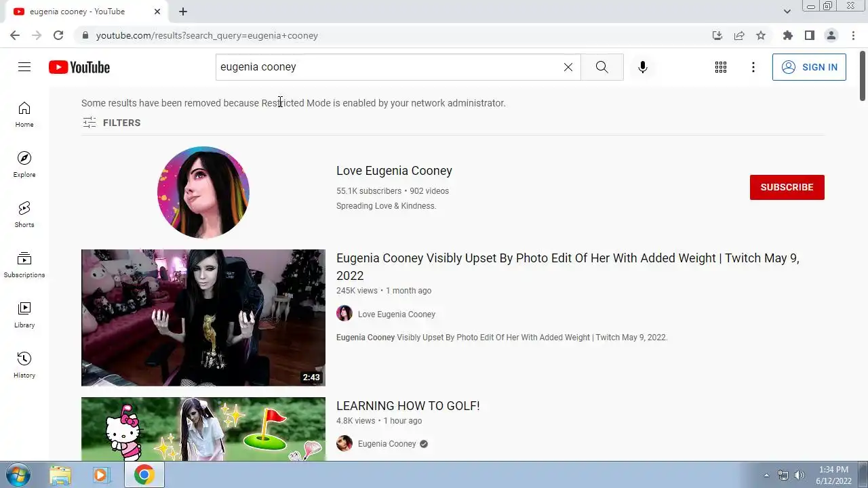Open Chrome extensions puzzle icon
The height and width of the screenshot is (488, 868).
(x=787, y=35)
